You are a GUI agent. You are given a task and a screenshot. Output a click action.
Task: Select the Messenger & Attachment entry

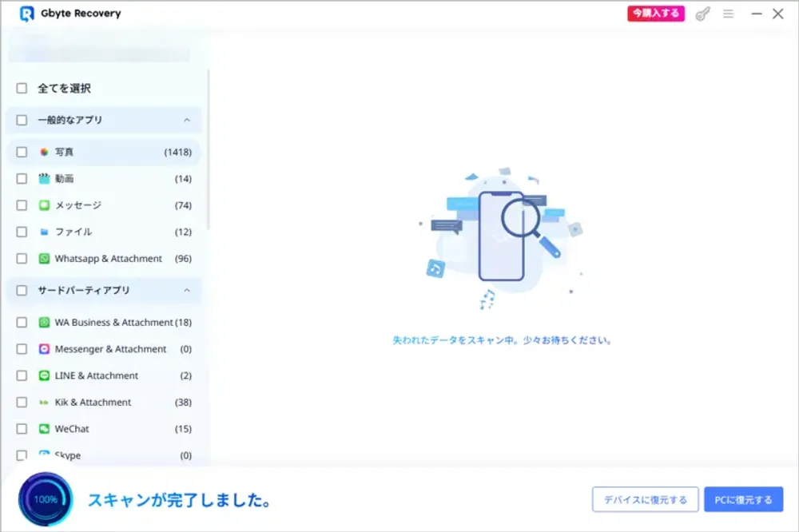pos(109,349)
